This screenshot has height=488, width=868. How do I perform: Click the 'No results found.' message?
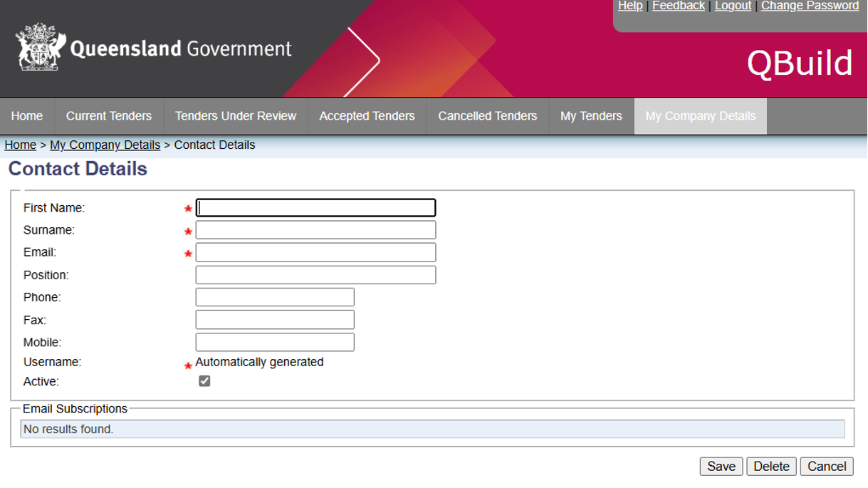pos(68,429)
